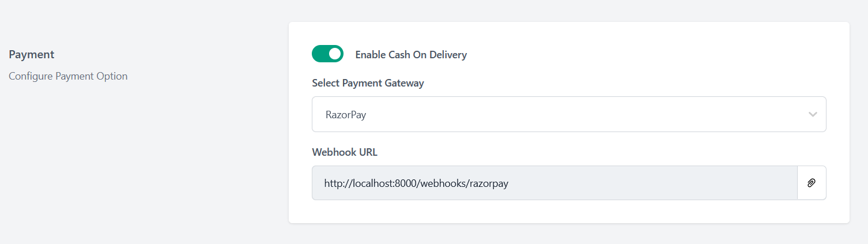Click the chevron arrow in the gateway dropdown

pyautogui.click(x=813, y=114)
